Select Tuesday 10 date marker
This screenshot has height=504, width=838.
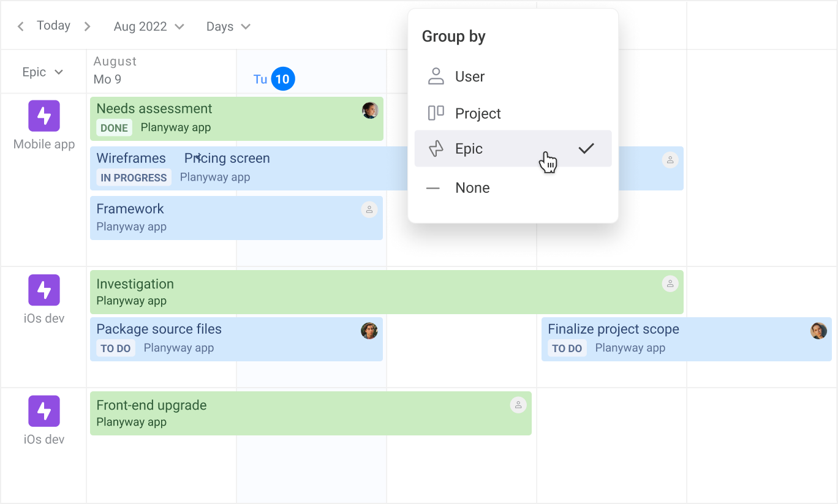point(282,79)
